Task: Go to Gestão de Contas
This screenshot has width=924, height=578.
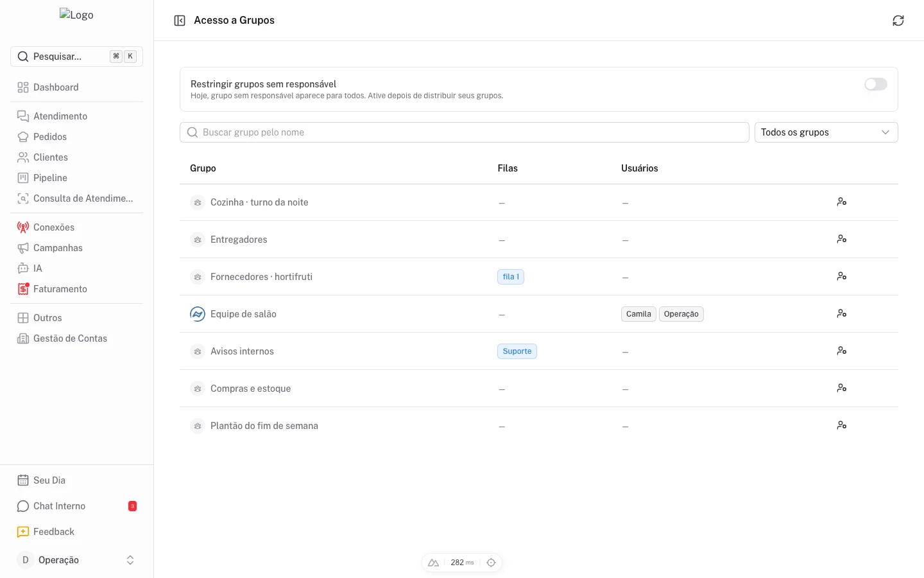Action: click(x=77, y=338)
